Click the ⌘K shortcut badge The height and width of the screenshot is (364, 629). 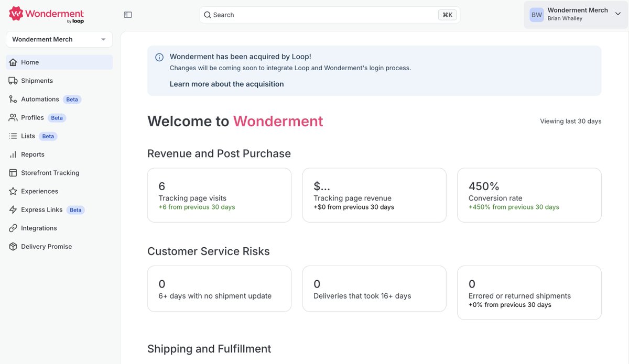point(447,15)
